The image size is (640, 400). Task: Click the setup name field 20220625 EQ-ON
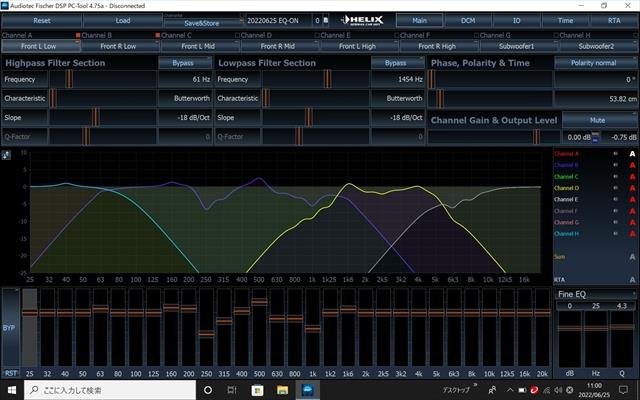278,20
